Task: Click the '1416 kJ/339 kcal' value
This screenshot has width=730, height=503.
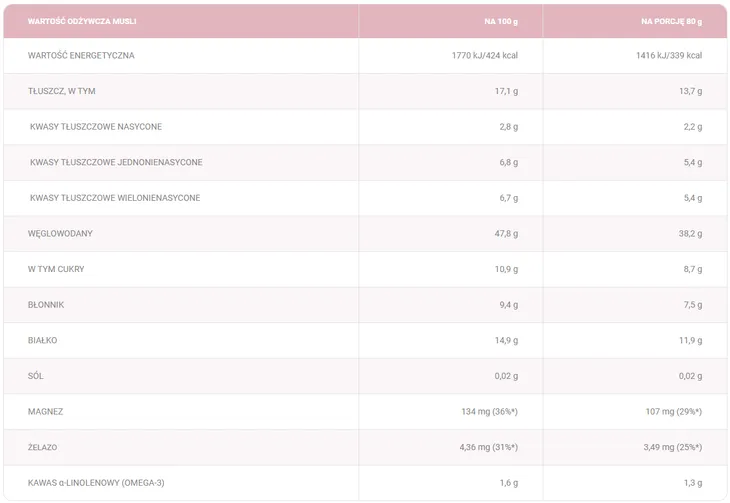Action: click(669, 55)
